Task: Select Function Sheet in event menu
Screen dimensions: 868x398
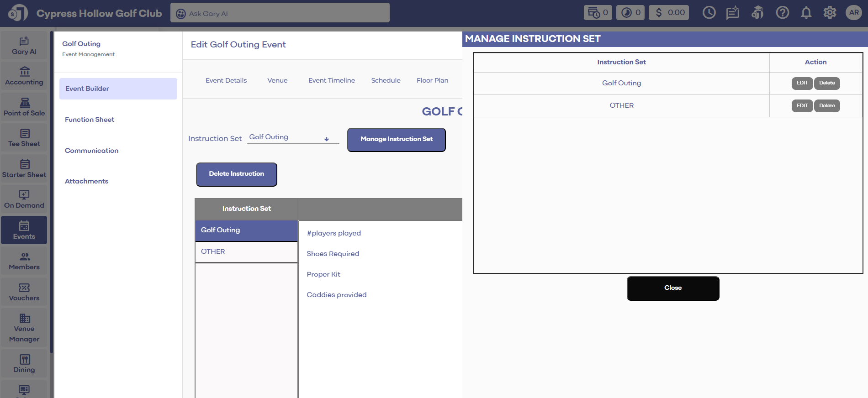Action: point(90,120)
